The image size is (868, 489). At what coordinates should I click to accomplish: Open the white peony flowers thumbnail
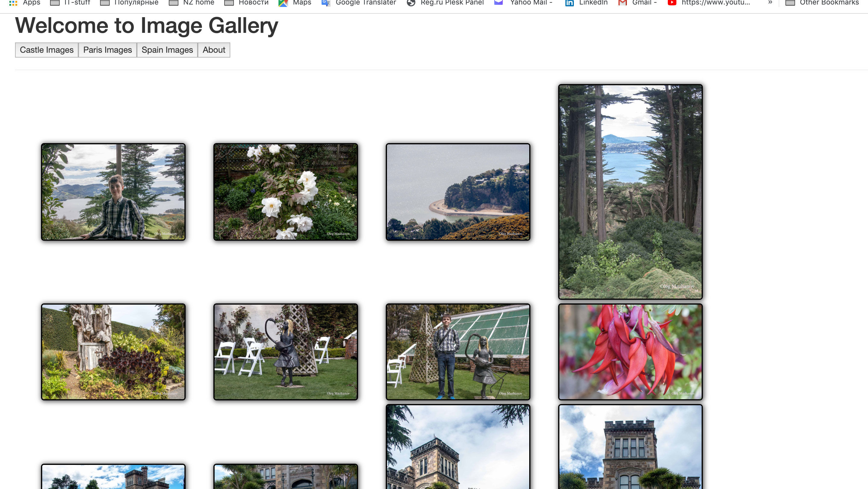pyautogui.click(x=286, y=192)
